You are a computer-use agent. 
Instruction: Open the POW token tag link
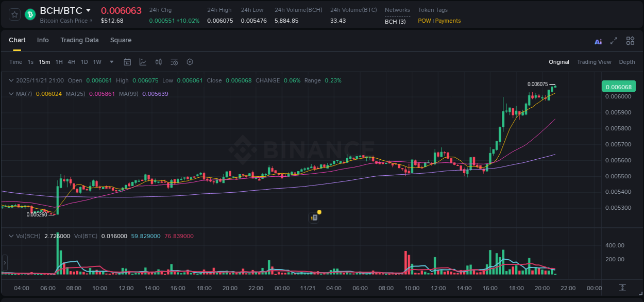423,21
